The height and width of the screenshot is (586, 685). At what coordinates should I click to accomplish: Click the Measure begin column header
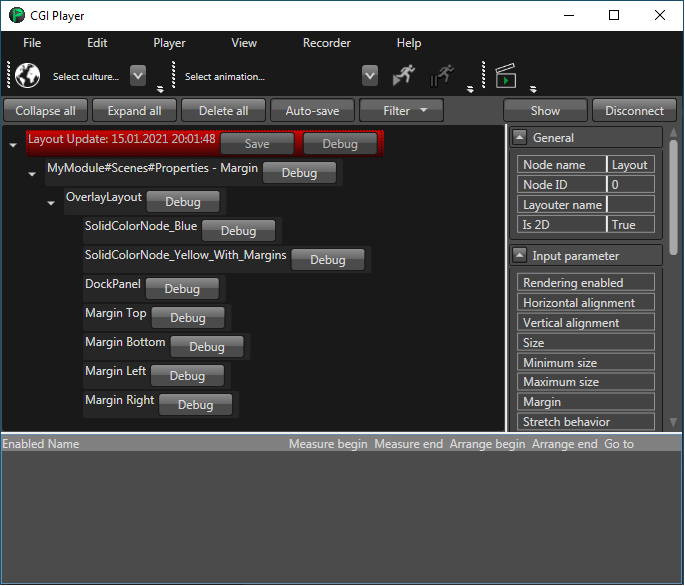pyautogui.click(x=328, y=444)
